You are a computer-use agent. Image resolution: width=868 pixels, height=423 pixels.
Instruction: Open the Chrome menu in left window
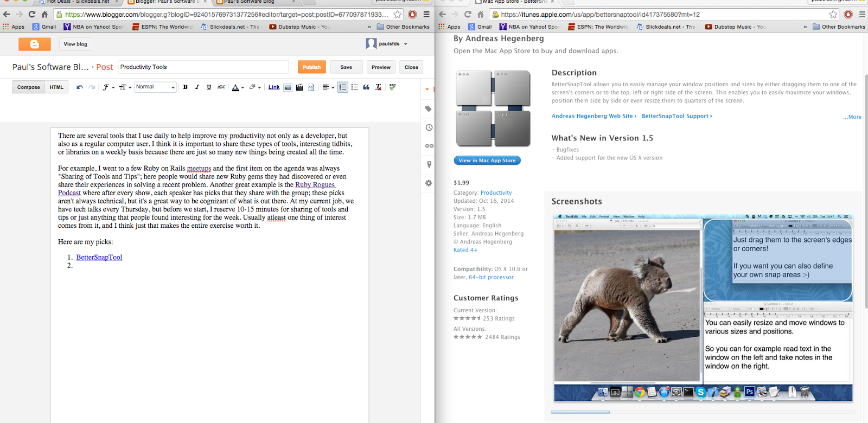click(x=426, y=15)
